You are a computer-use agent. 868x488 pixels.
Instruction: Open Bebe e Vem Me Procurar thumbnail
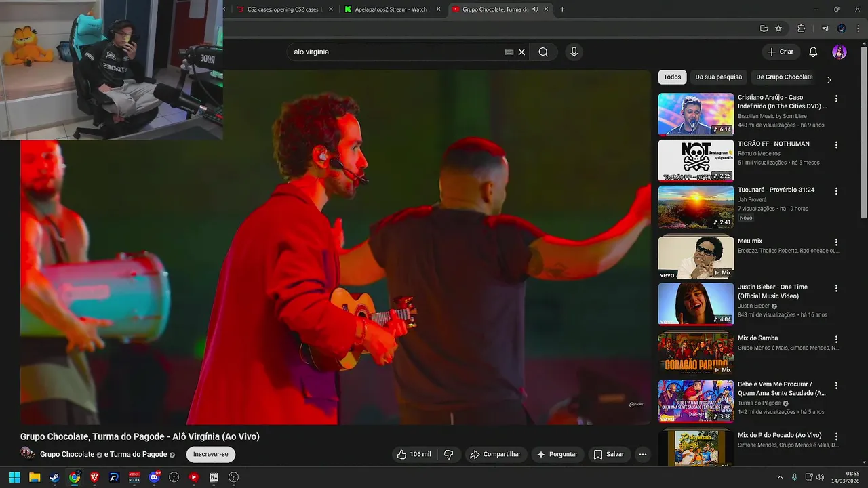[696, 401]
